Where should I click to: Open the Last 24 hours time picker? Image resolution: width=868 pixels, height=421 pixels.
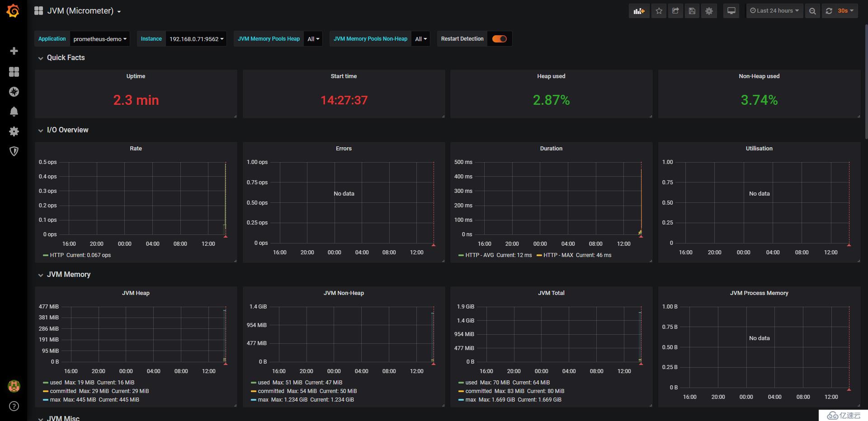click(x=774, y=11)
